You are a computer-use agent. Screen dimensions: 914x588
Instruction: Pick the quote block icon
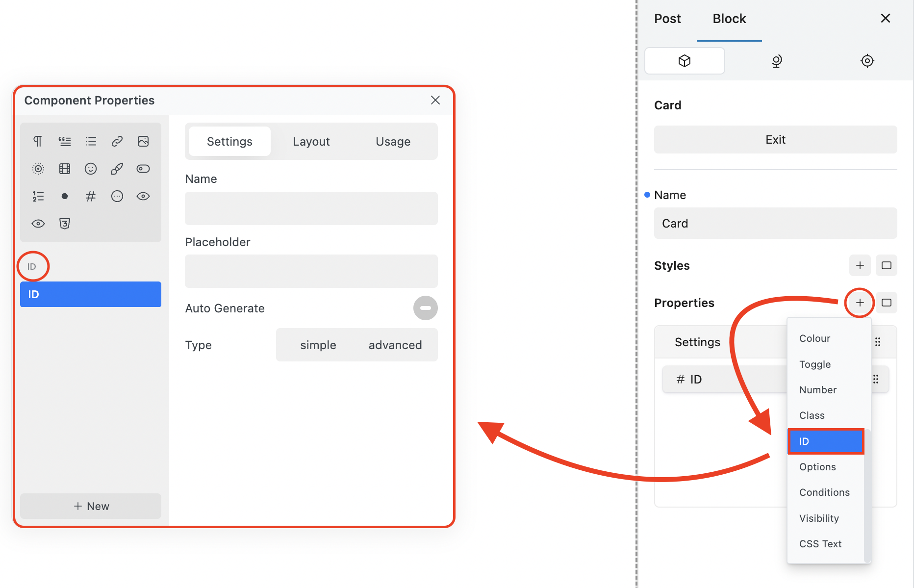click(x=64, y=141)
